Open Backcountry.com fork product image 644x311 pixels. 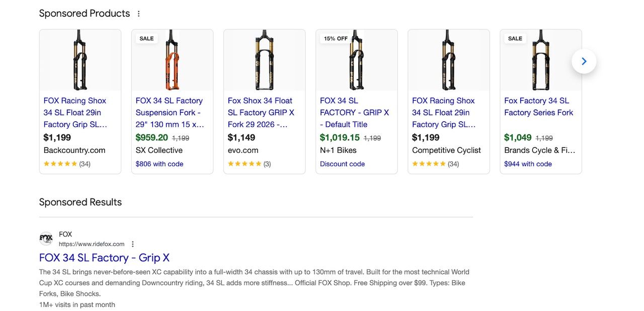(80, 60)
